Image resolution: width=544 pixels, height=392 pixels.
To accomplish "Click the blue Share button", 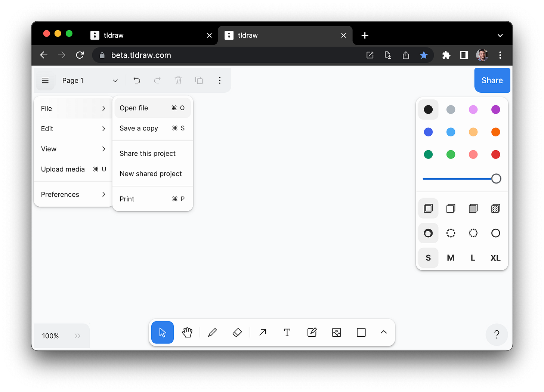I will click(492, 80).
